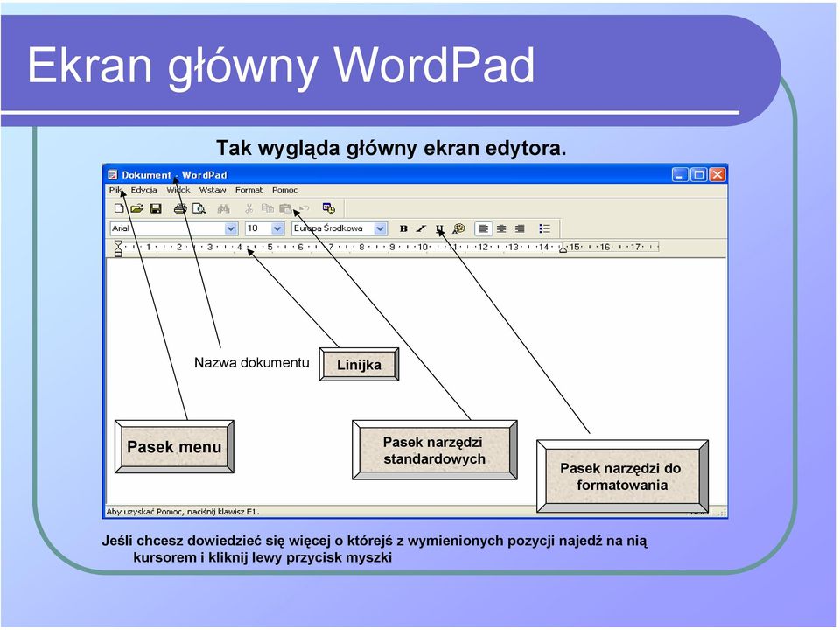Open a file using the folder icon

(x=137, y=208)
